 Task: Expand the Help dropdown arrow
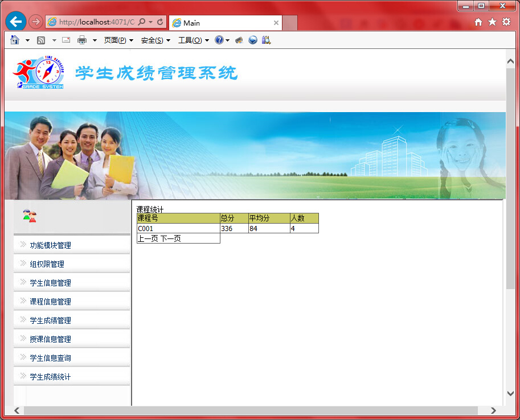pyautogui.click(x=227, y=40)
